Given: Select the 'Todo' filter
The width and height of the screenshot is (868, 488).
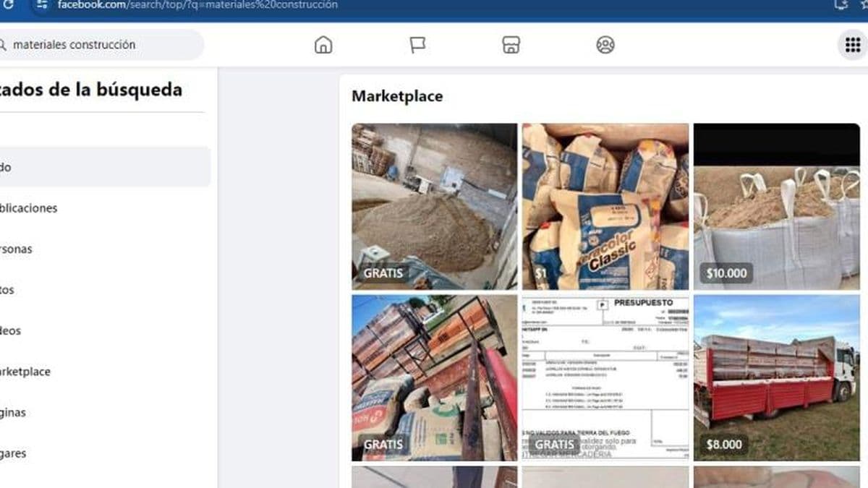Looking at the screenshot, I should [106, 167].
